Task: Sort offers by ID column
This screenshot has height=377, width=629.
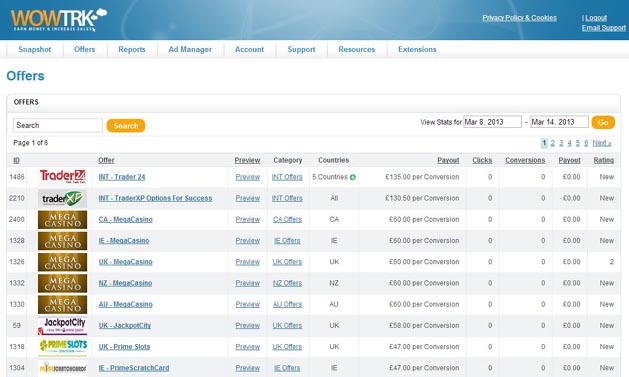Action: [x=16, y=160]
